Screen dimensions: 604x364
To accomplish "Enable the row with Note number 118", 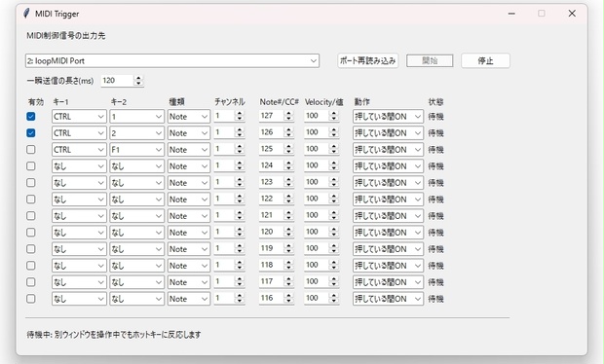I will (31, 266).
